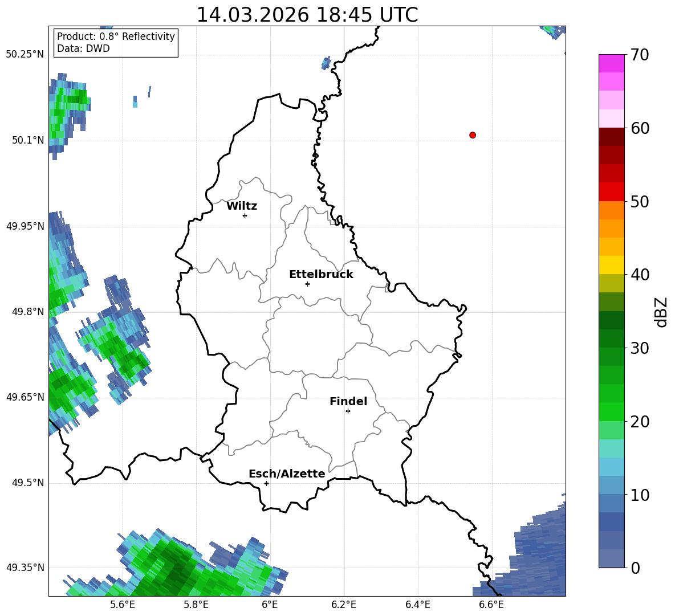Click the Product: 0.8° Reflectivity text
The image size is (675, 616).
point(116,36)
